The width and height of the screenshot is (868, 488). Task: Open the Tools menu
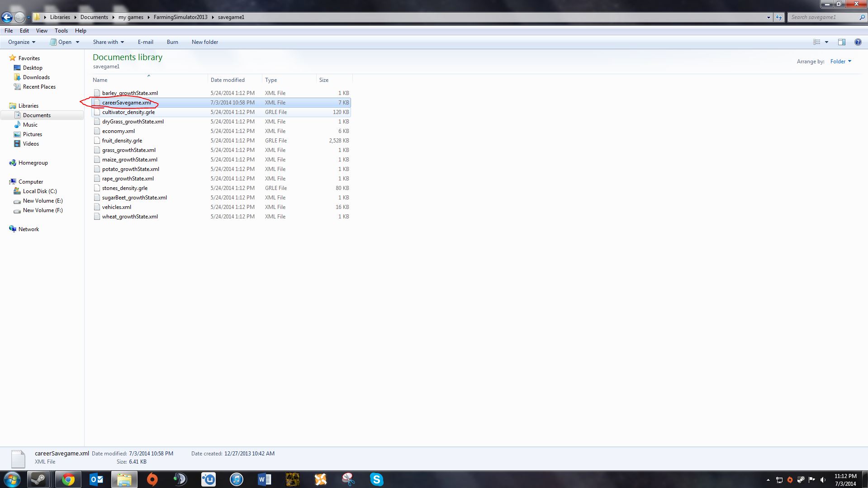pyautogui.click(x=61, y=31)
